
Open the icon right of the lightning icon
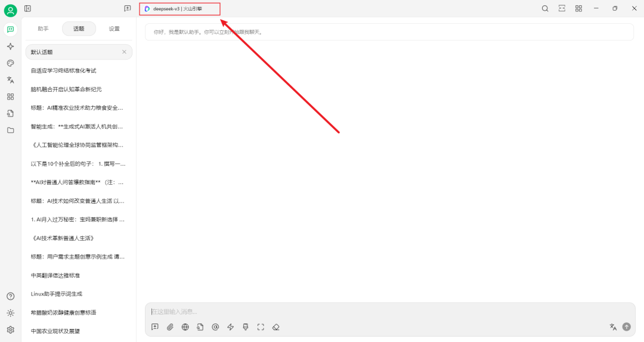point(246,327)
